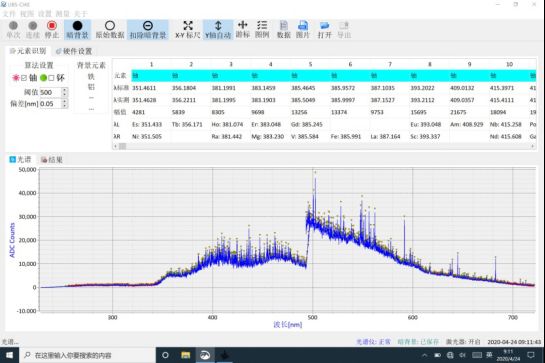
Task: Open a saved file (打开)
Action: click(x=325, y=30)
